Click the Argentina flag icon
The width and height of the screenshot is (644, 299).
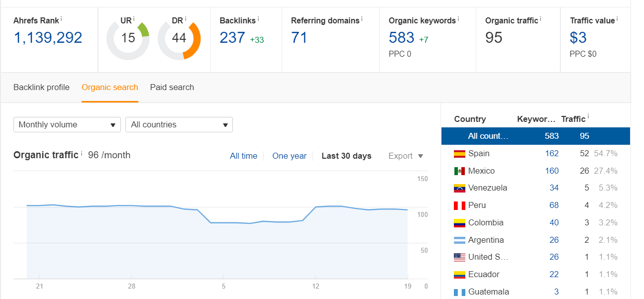click(x=459, y=240)
